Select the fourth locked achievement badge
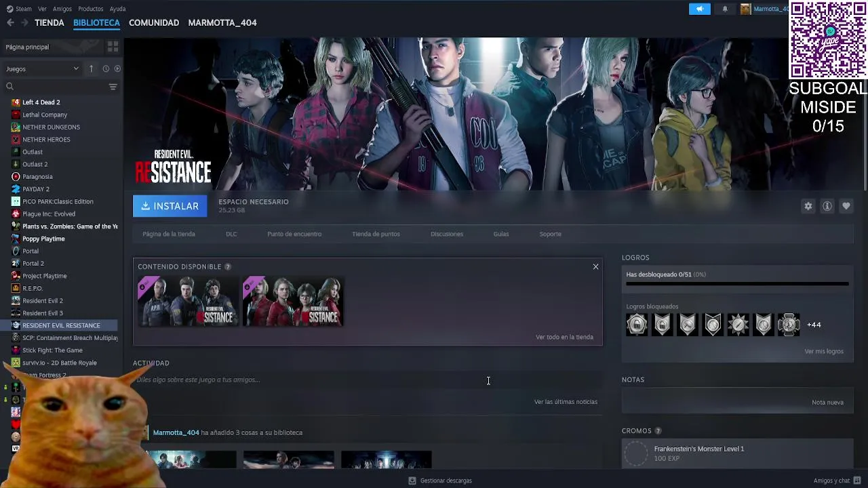Viewport: 868px width, 488px height. (x=713, y=325)
